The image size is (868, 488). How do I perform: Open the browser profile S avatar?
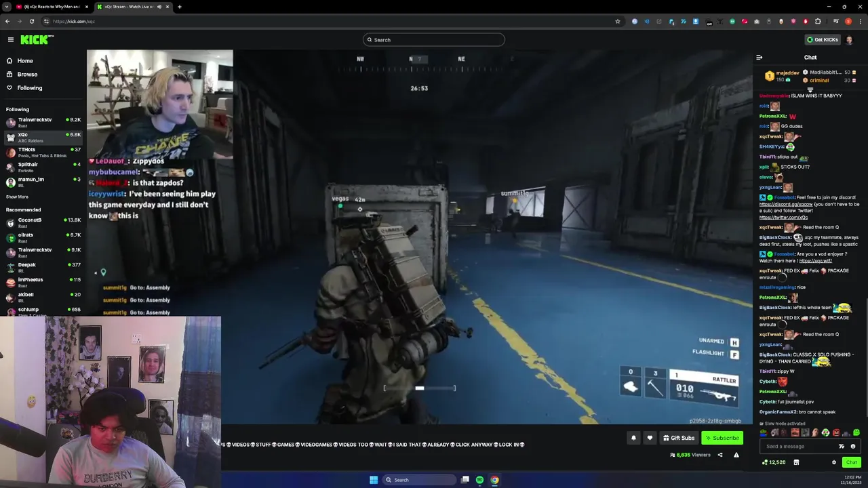pyautogui.click(x=848, y=21)
